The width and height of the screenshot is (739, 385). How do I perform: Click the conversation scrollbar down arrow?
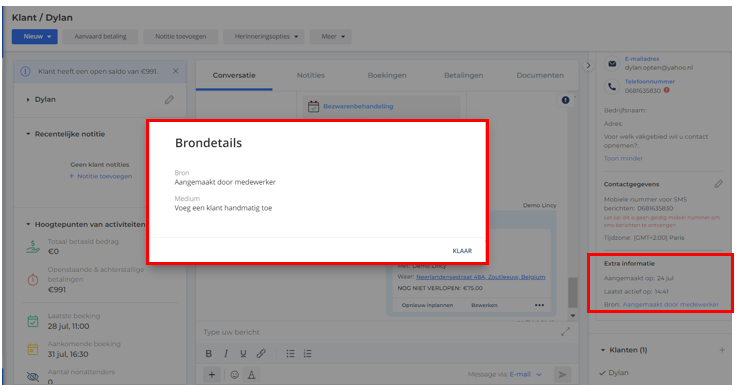pyautogui.click(x=573, y=316)
